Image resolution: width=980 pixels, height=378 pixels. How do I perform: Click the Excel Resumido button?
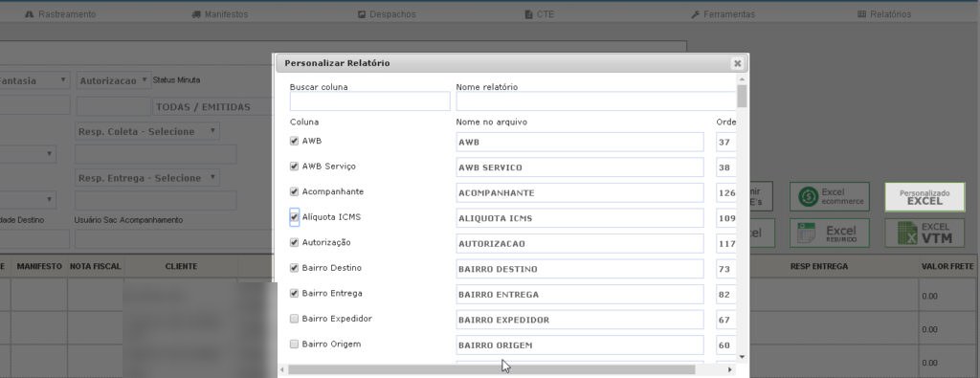tap(830, 233)
